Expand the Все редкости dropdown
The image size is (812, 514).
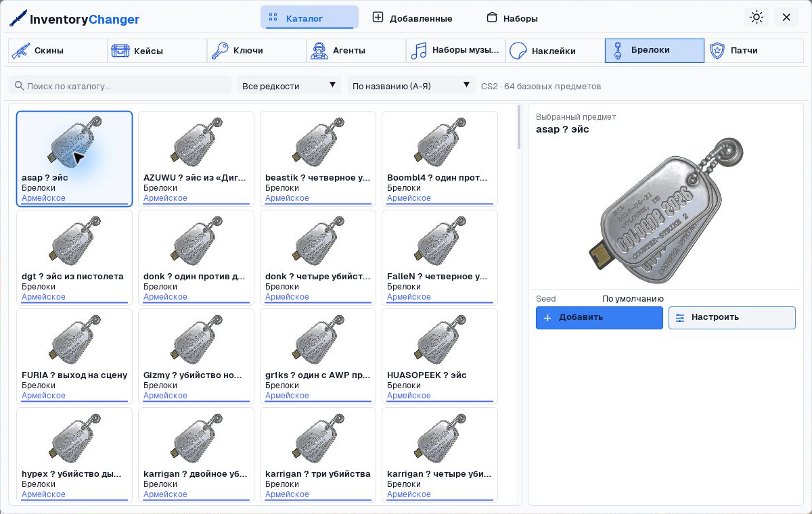click(x=289, y=86)
